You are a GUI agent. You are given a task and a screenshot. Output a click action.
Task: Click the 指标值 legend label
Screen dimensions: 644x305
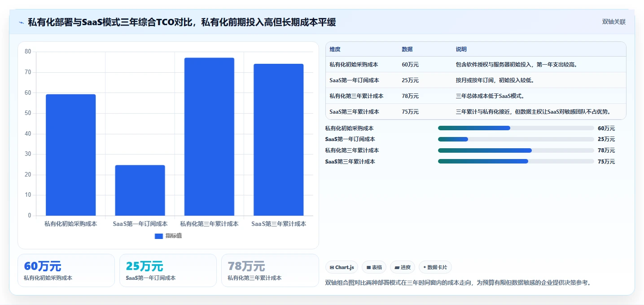pyautogui.click(x=174, y=236)
